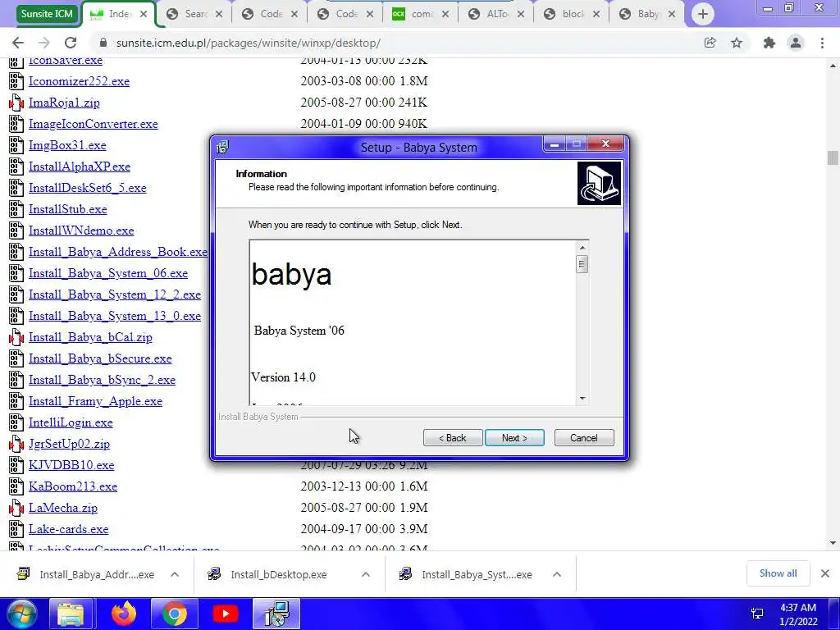Viewport: 840px width, 630px height.
Task: Expand options for Install_bDesktop.exe download
Action: [366, 574]
